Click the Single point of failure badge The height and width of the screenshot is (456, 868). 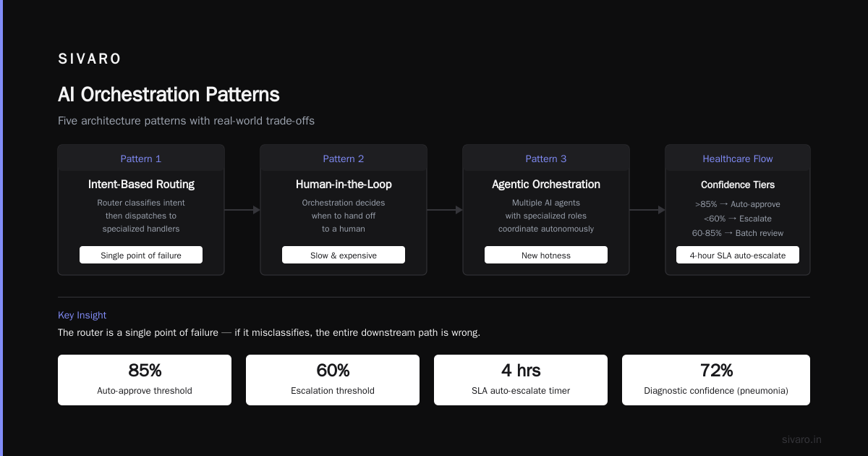[141, 255]
